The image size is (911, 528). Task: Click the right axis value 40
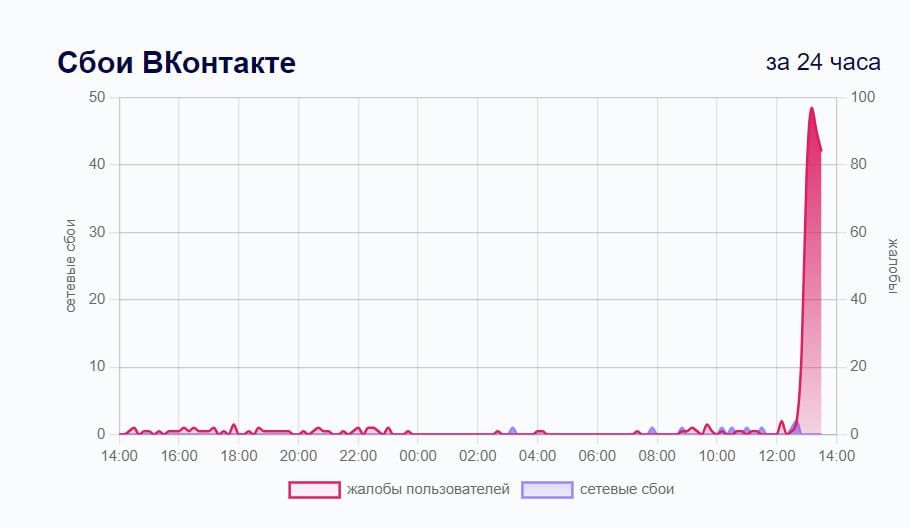[x=859, y=299]
